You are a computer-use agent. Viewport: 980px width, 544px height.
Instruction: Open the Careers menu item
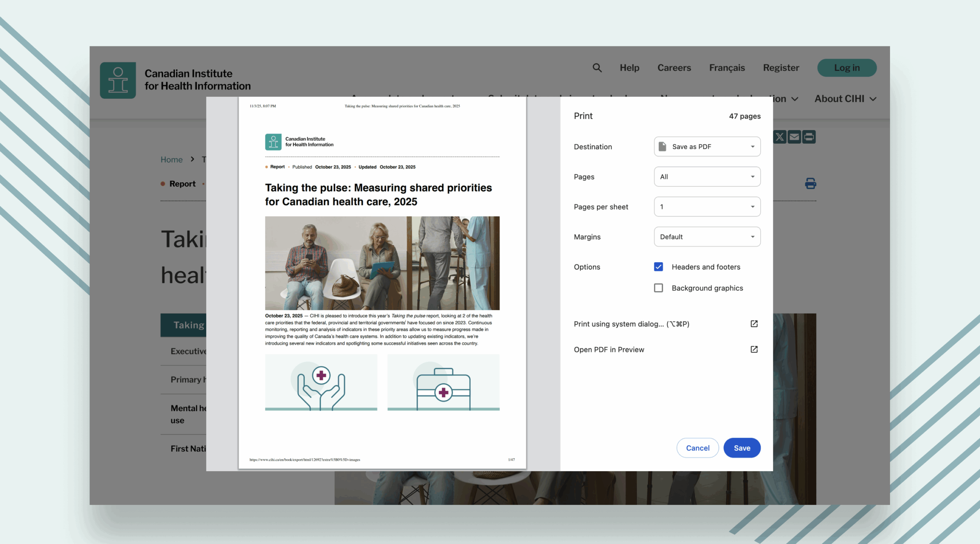(674, 68)
